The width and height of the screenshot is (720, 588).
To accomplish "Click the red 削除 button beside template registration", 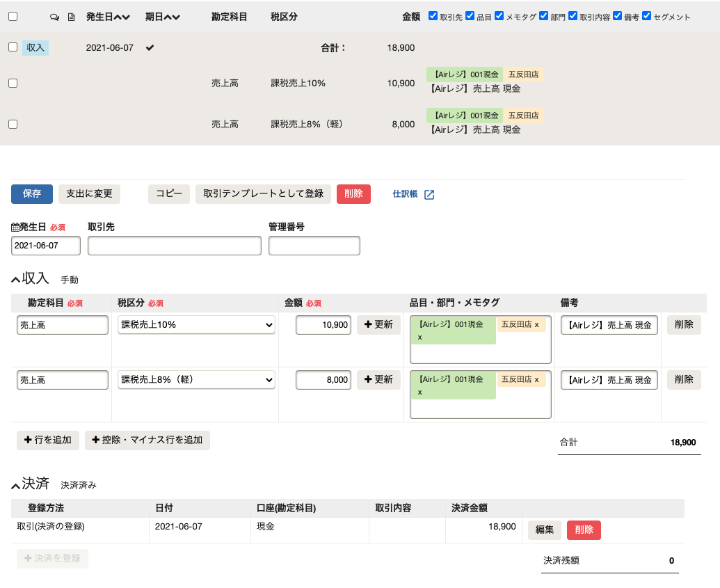I will coord(353,194).
